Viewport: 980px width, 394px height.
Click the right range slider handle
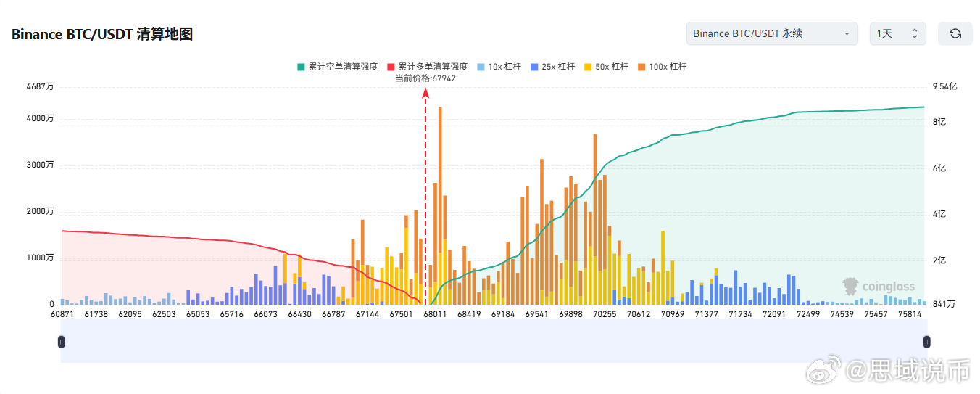click(926, 341)
